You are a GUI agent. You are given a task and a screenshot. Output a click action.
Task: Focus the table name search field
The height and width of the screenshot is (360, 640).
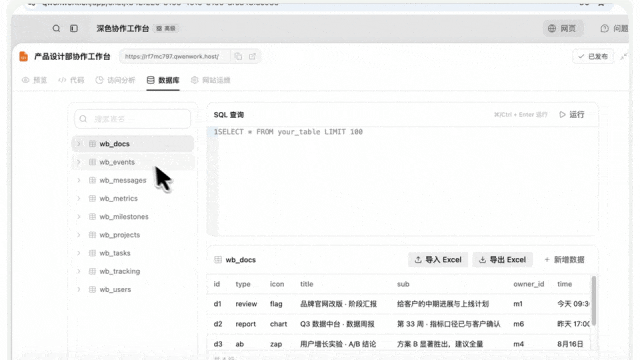(x=132, y=119)
